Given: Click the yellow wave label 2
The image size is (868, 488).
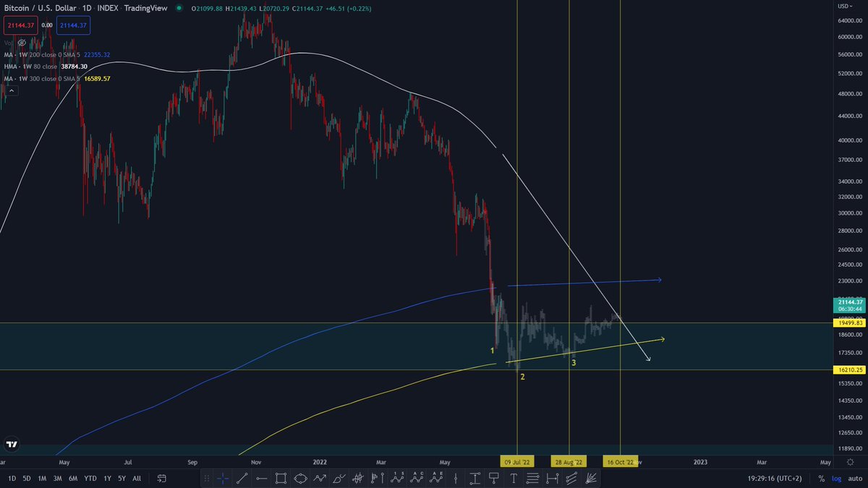Looking at the screenshot, I should click(x=522, y=377).
